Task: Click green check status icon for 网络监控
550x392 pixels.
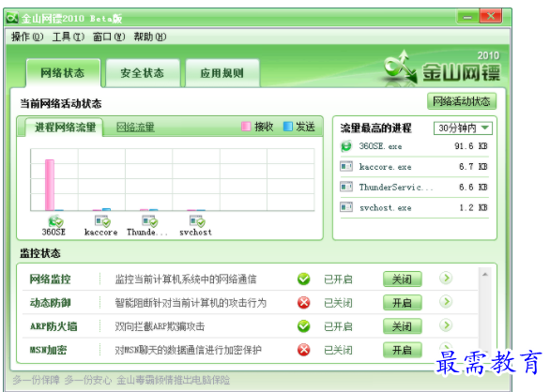Action: pyautogui.click(x=304, y=279)
